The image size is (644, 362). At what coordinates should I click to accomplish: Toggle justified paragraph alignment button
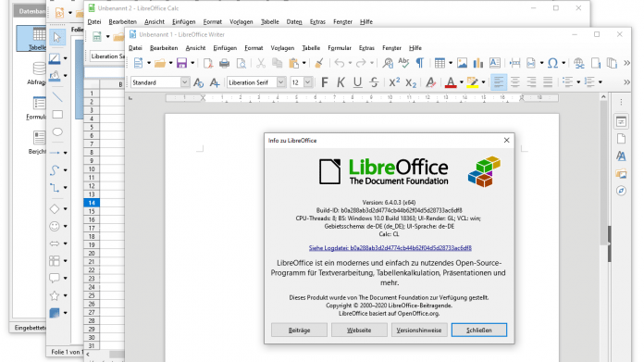tap(548, 82)
